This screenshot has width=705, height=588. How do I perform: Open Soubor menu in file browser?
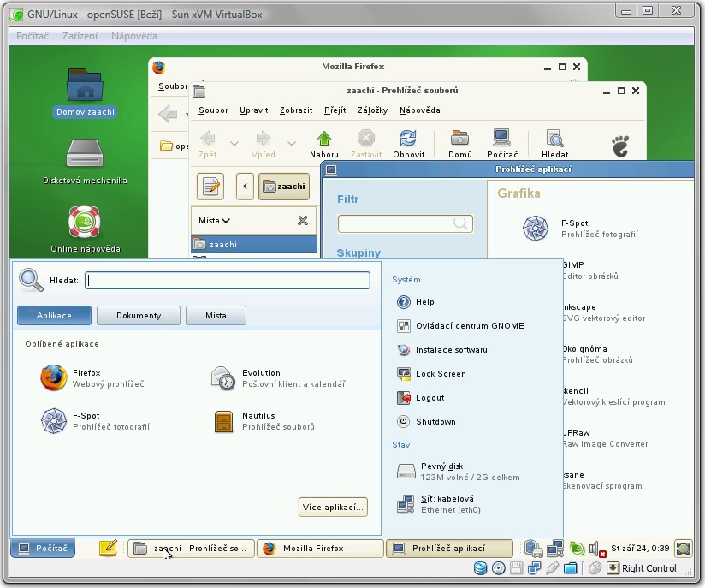(213, 110)
